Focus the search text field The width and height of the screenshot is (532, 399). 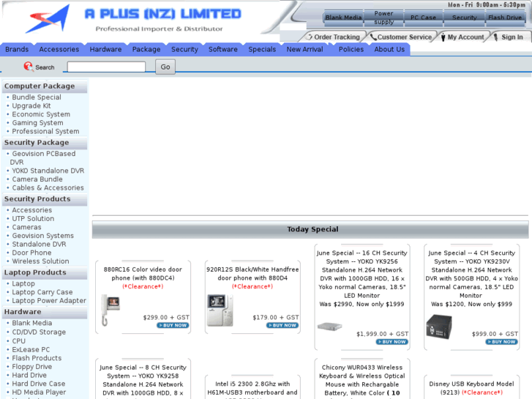[106, 67]
